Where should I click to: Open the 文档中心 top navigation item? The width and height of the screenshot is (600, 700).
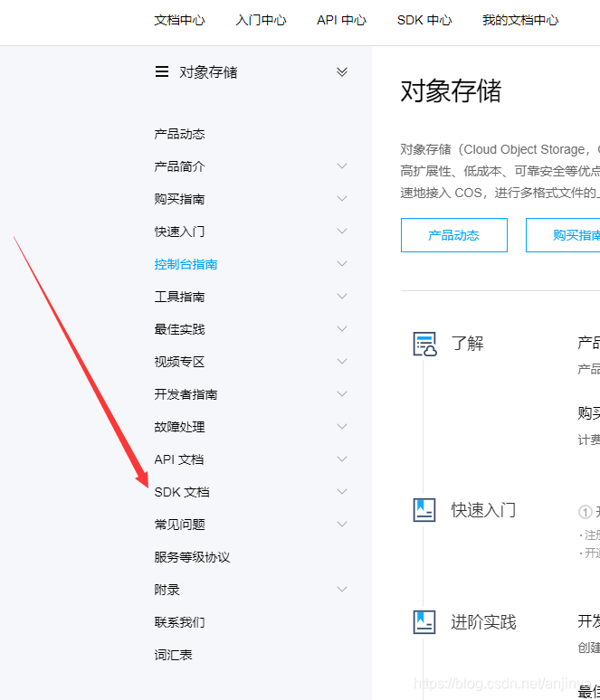click(x=179, y=20)
